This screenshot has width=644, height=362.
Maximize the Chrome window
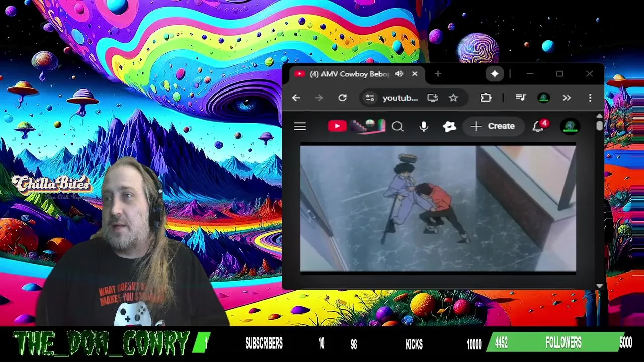click(559, 74)
